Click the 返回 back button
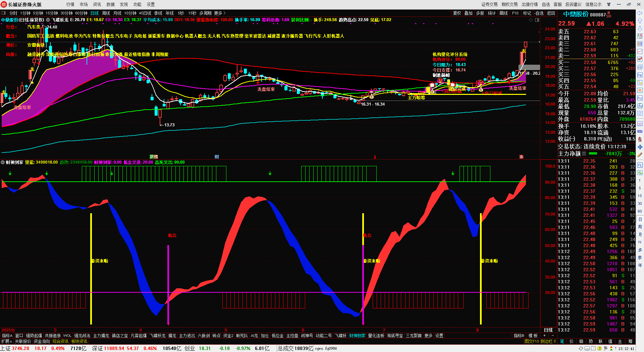 (551, 13)
